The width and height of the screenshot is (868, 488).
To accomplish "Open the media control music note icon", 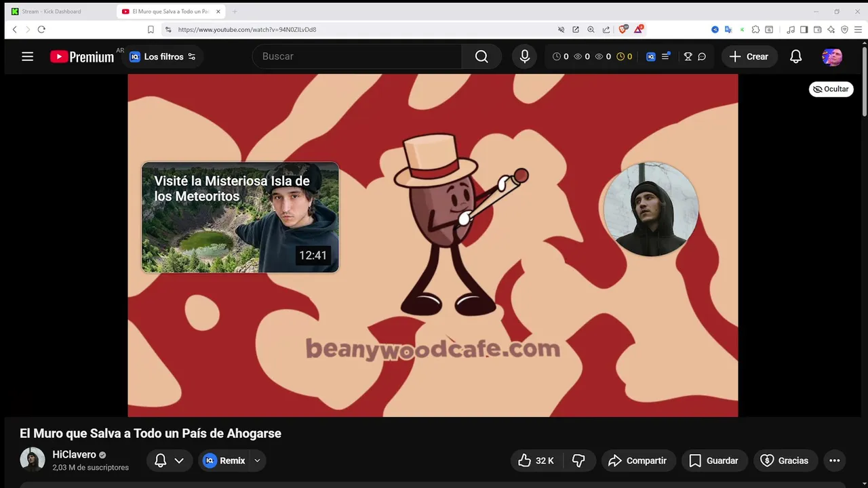I will click(791, 30).
